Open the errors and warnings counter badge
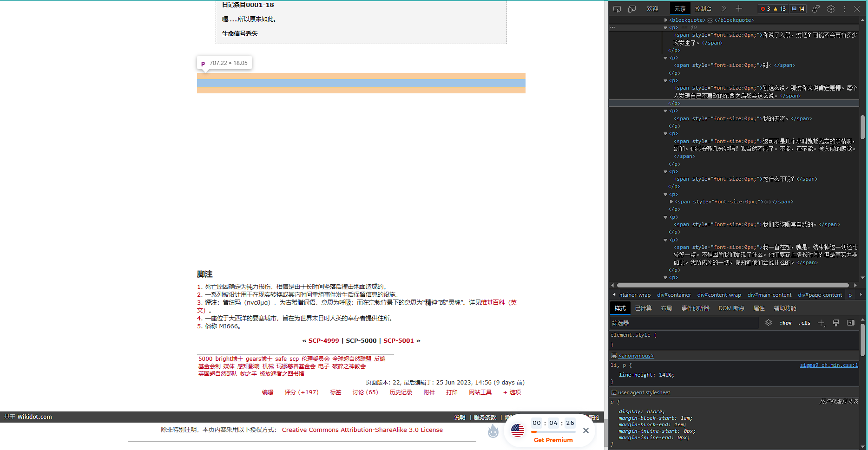Viewport: 868px width, 450px height. 773,9
